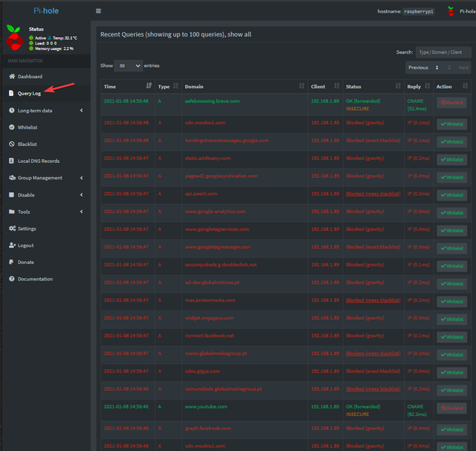Open the Show entries count dropdown
This screenshot has height=451, width=476.
point(129,65)
